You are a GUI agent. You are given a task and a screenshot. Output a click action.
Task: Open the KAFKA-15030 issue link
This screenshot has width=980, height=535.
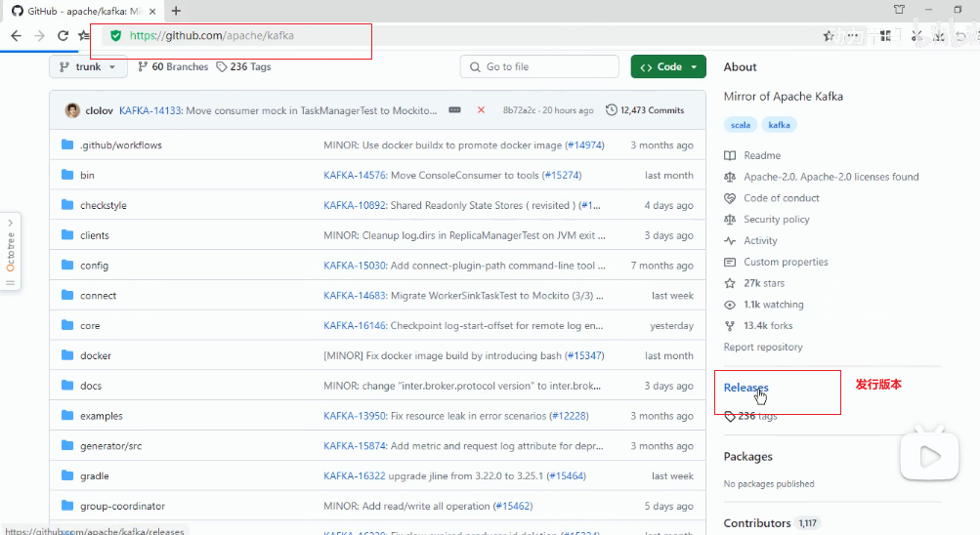click(x=355, y=266)
